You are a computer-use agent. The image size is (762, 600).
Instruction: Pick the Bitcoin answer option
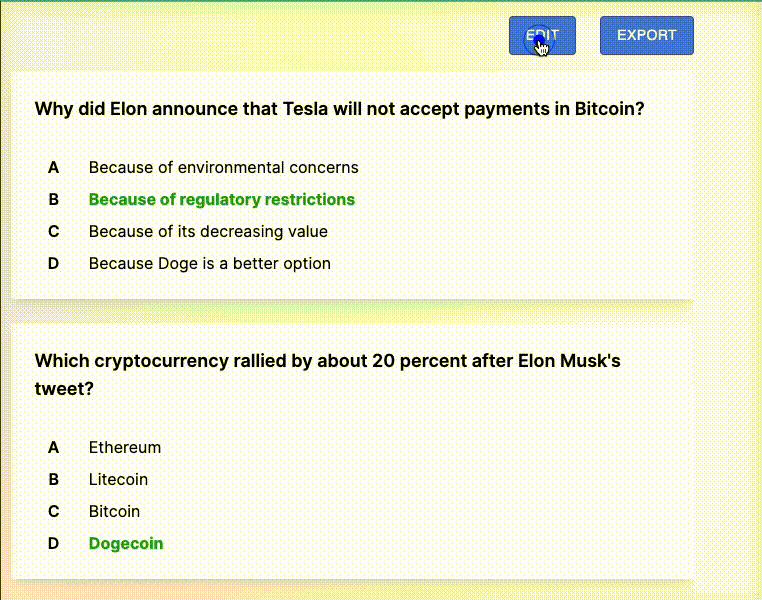click(x=114, y=511)
